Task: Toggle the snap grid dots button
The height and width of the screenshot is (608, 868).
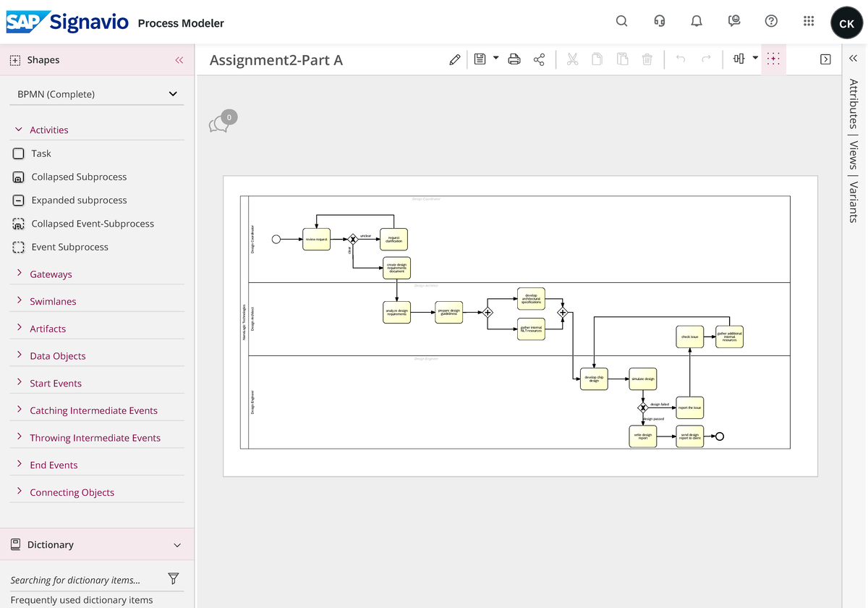Action: point(773,59)
